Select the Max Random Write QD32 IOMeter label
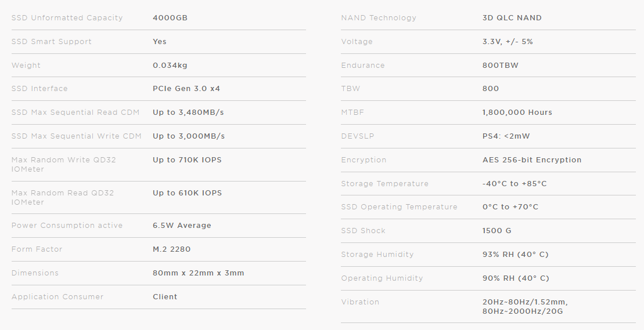Image resolution: width=644 pixels, height=330 pixels. [63, 165]
